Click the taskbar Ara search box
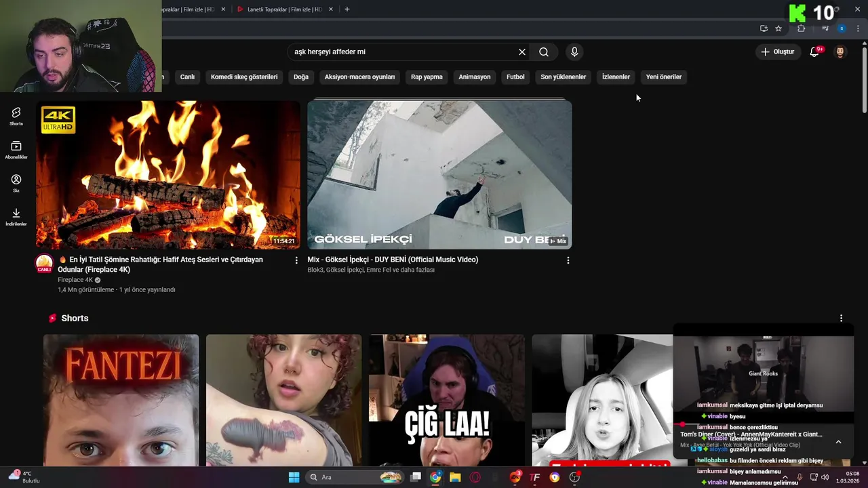This screenshot has height=488, width=868. (x=355, y=477)
